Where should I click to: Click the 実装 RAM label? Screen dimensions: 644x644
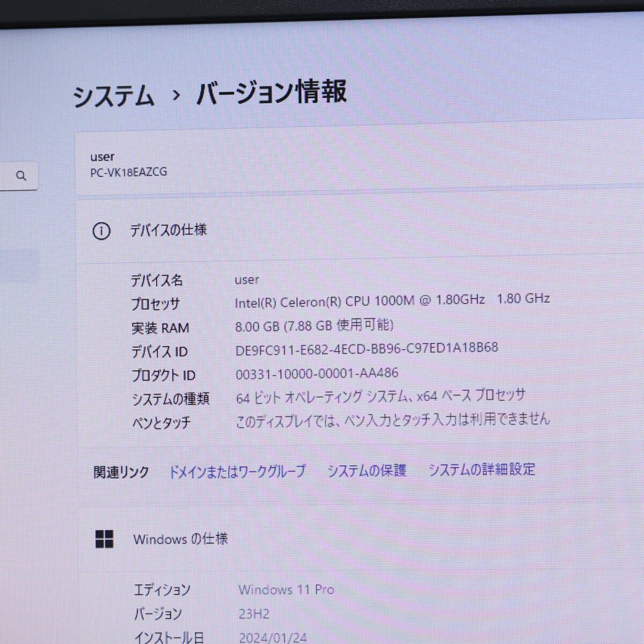160,327
